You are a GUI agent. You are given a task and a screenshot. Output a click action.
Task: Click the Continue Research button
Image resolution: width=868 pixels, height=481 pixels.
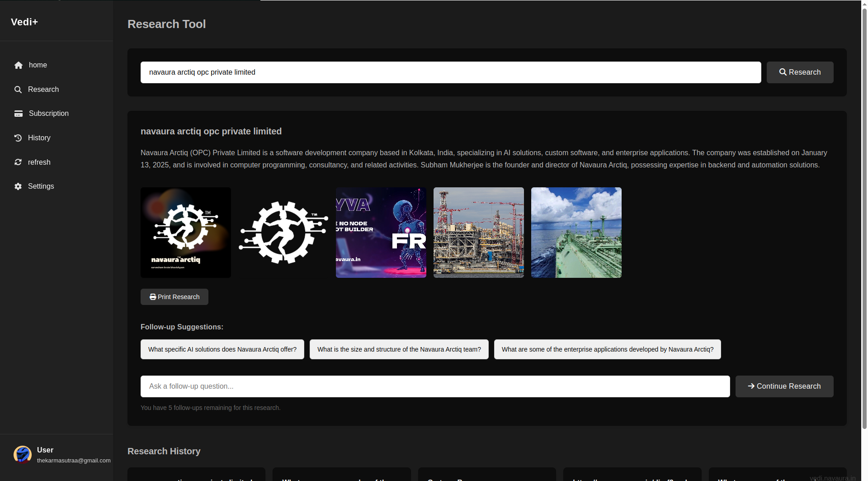coord(784,386)
